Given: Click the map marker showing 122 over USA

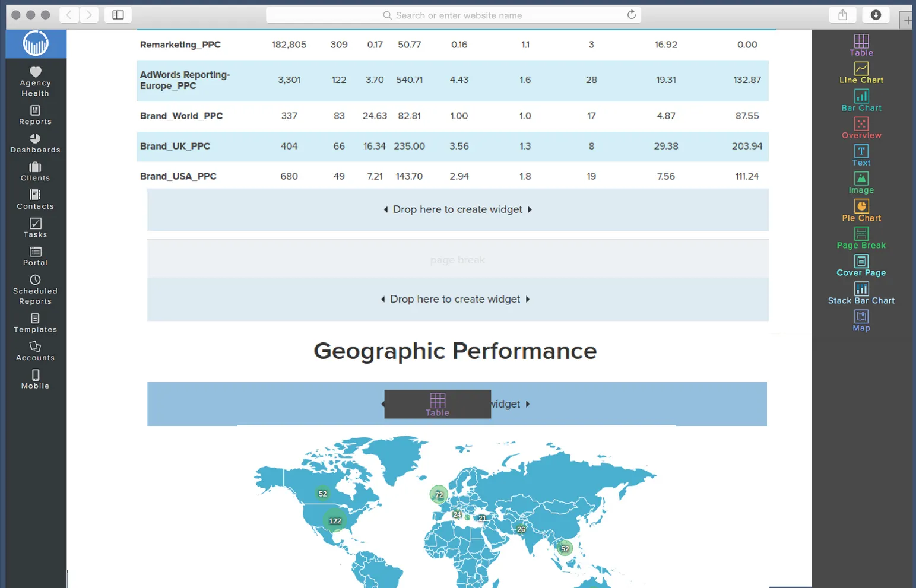Looking at the screenshot, I should point(334,520).
